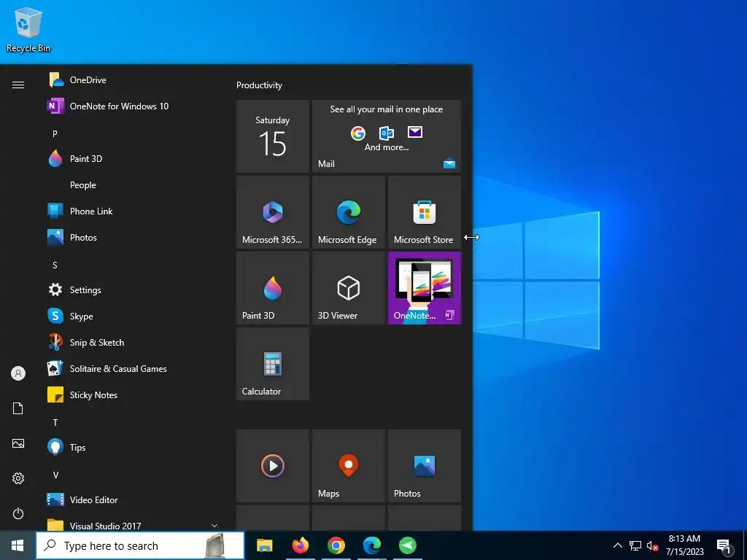Open the purple OneNote tile

[x=425, y=288]
